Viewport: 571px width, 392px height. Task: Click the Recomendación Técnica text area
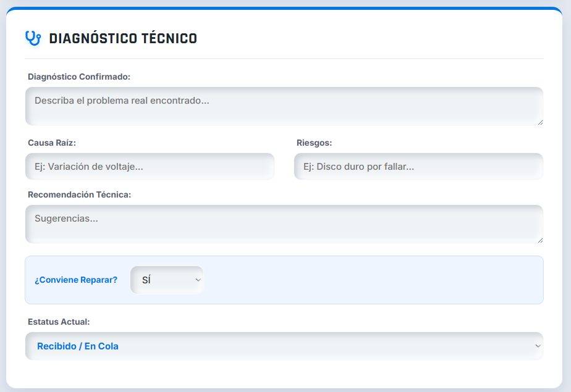[284, 223]
